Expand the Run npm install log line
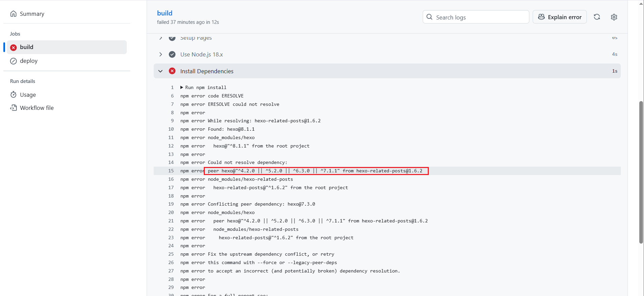Viewport: 644px width, 296px height. coord(182,87)
